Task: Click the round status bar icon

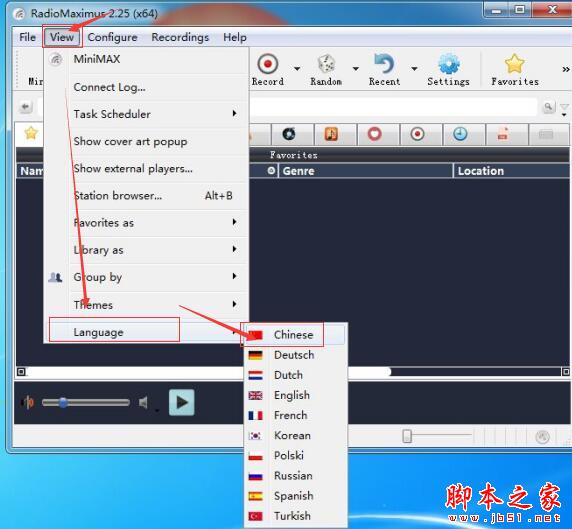Action: [x=542, y=436]
